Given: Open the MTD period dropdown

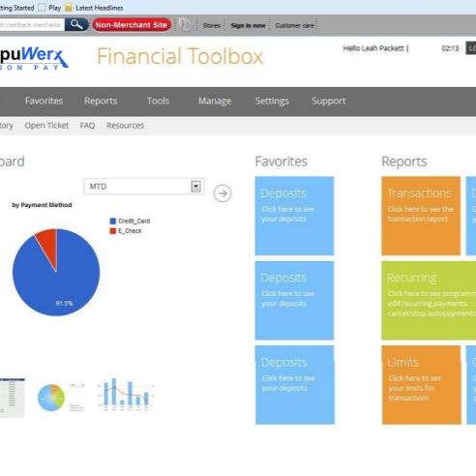Looking at the screenshot, I should 144,186.
